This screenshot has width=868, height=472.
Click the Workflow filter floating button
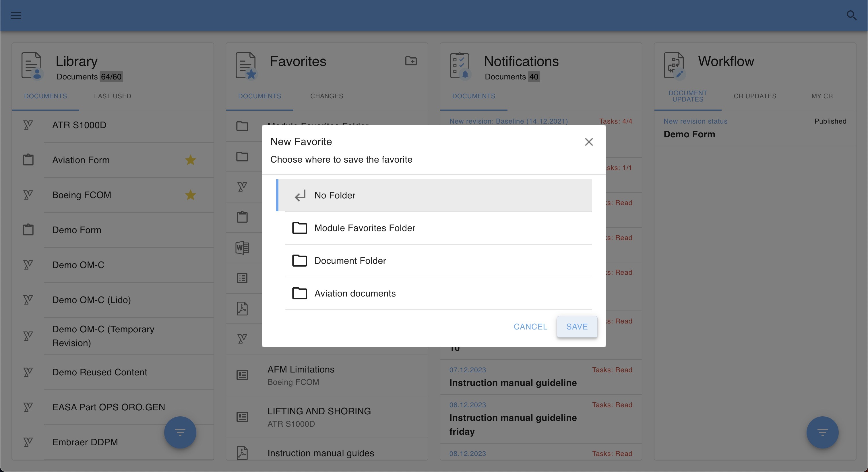click(822, 432)
